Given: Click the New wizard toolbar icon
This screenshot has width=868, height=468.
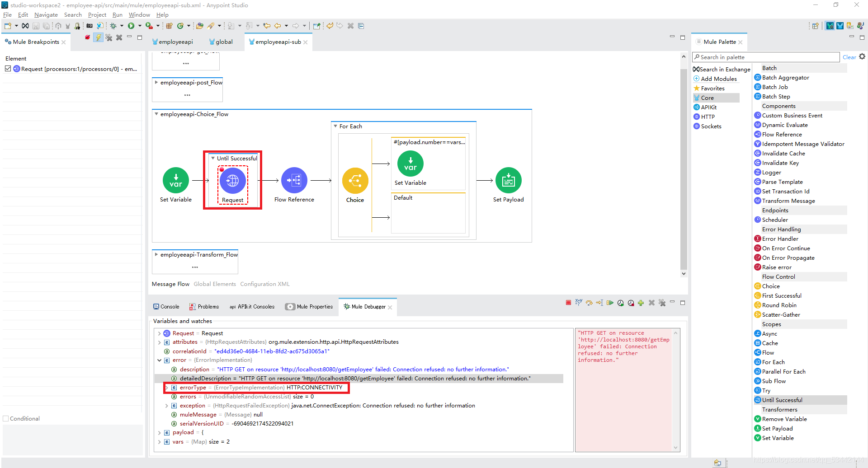Looking at the screenshot, I should (x=8, y=26).
